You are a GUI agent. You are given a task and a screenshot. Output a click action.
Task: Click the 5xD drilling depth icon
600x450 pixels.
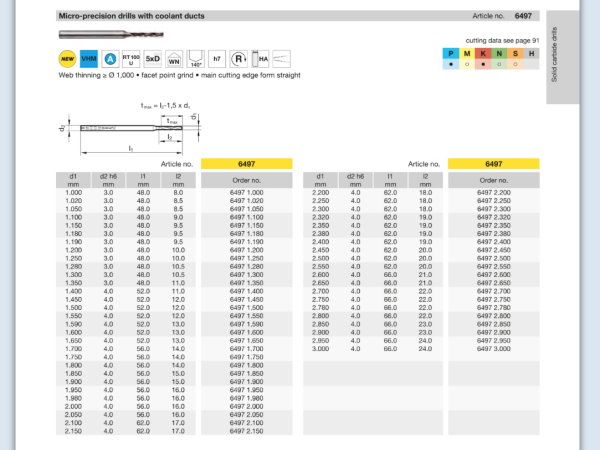coord(153,58)
